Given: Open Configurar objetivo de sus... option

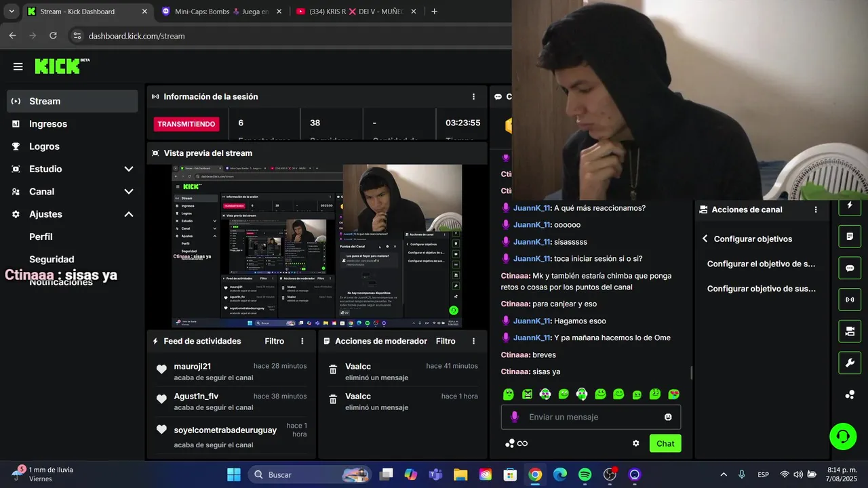Looking at the screenshot, I should [762, 289].
